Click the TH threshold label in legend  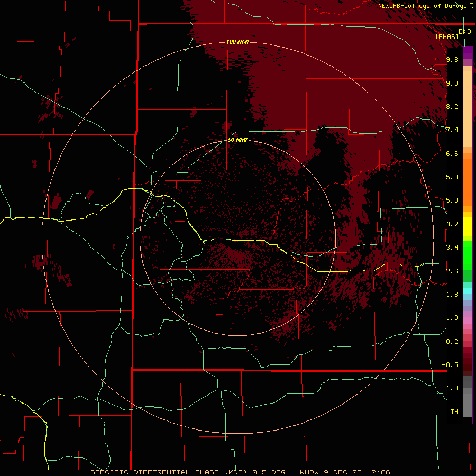click(454, 412)
